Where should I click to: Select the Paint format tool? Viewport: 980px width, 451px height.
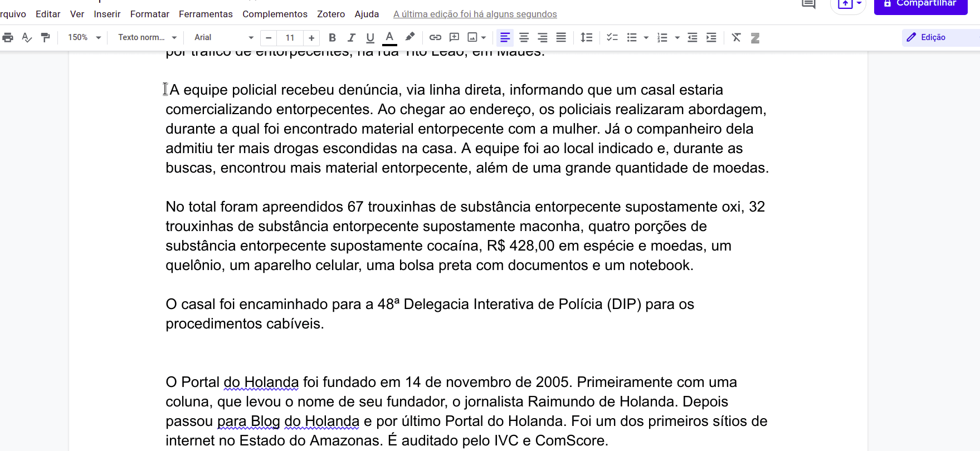pos(46,37)
